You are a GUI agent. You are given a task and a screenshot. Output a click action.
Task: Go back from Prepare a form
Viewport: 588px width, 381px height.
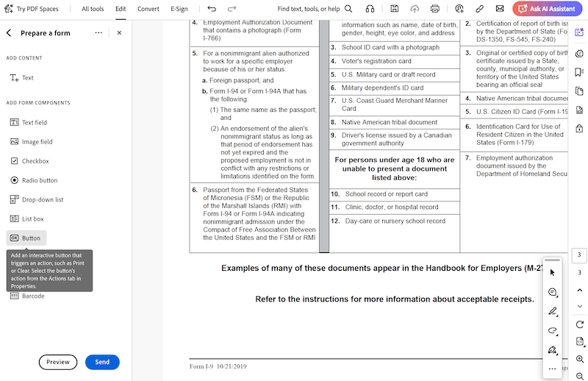9,33
